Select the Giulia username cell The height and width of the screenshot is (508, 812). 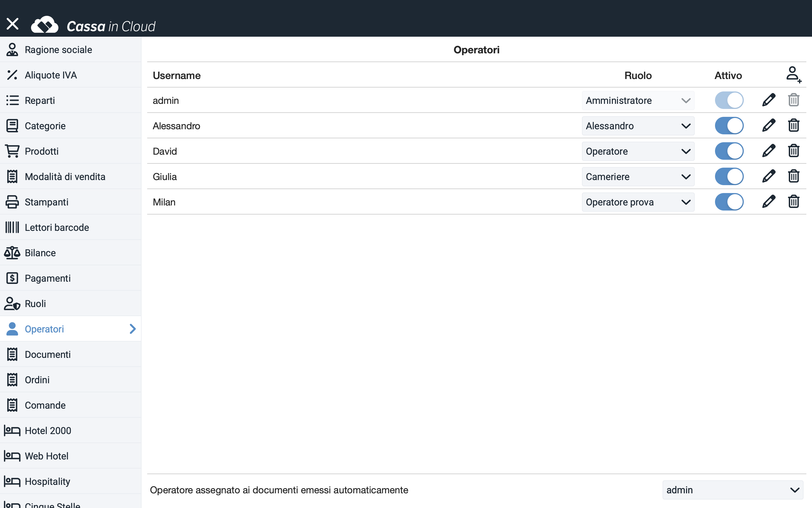[x=165, y=176]
